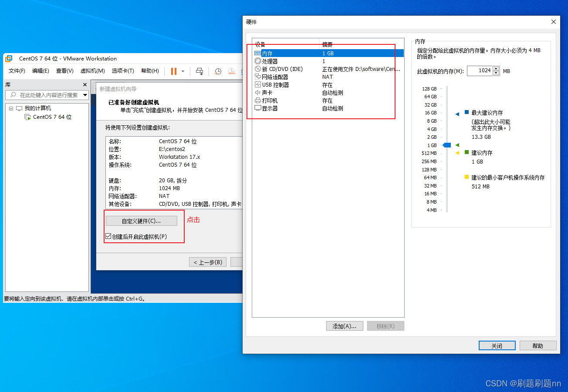568x392 pixels.
Task: Select the NAT summary cell
Action: click(x=328, y=77)
